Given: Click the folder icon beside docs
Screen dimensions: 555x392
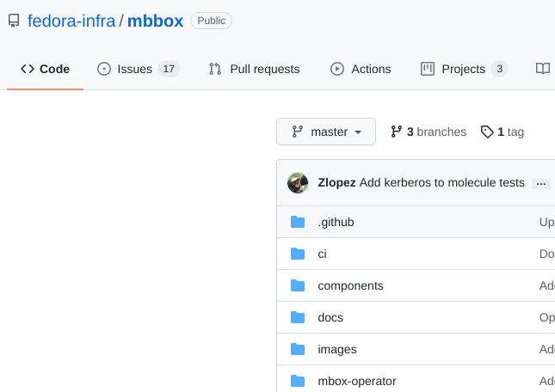Looking at the screenshot, I should click(298, 317).
